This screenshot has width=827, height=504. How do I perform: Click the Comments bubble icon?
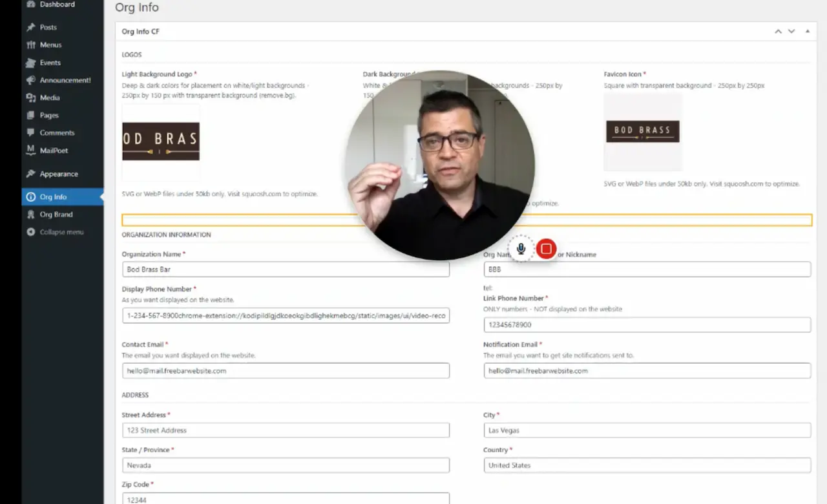[x=31, y=132]
